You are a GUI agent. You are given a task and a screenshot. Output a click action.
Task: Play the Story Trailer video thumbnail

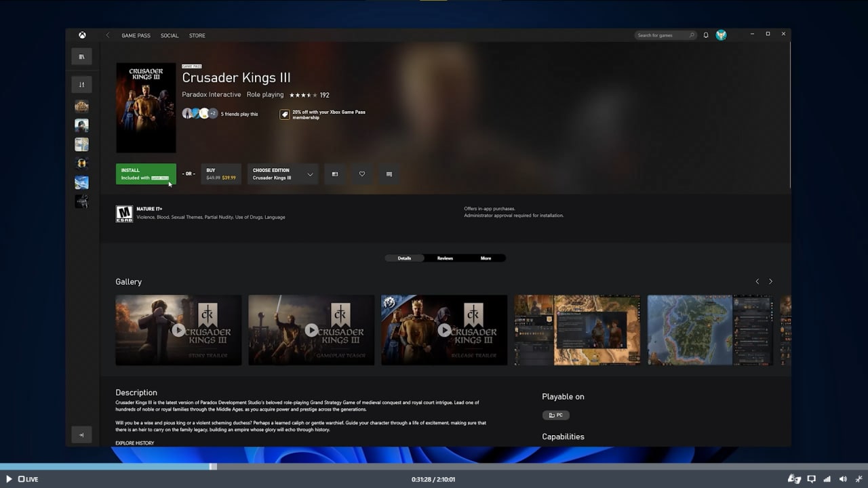click(x=178, y=330)
